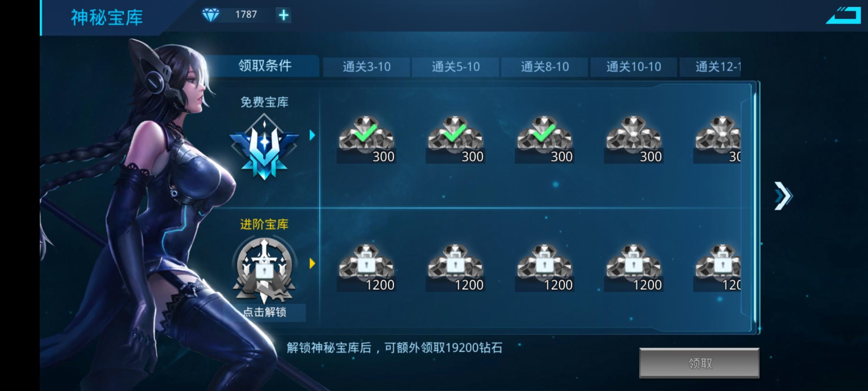Tap the partially visible 通关12 column header

click(710, 67)
